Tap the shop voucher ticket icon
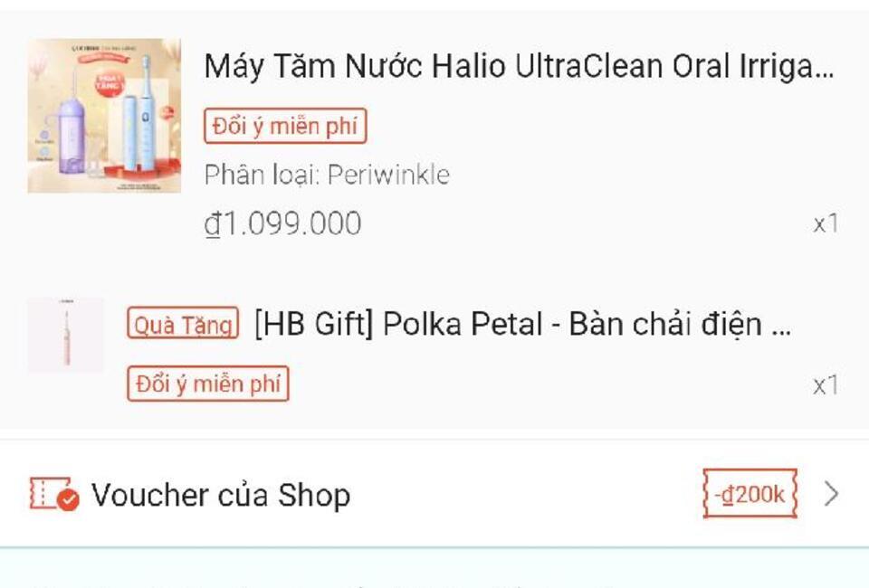 point(54,494)
